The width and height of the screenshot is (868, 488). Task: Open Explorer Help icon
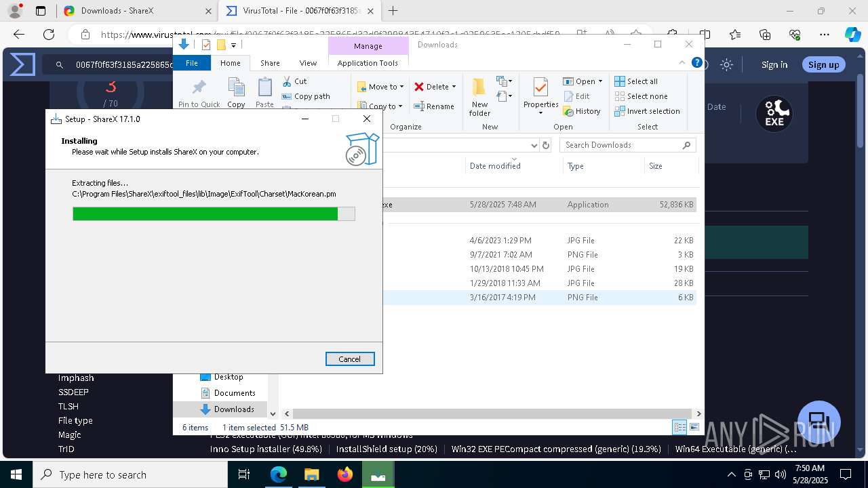[x=696, y=62]
